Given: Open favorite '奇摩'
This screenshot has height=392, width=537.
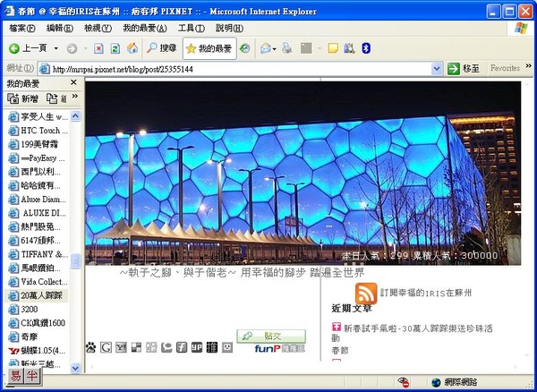Looking at the screenshot, I should [x=23, y=337].
